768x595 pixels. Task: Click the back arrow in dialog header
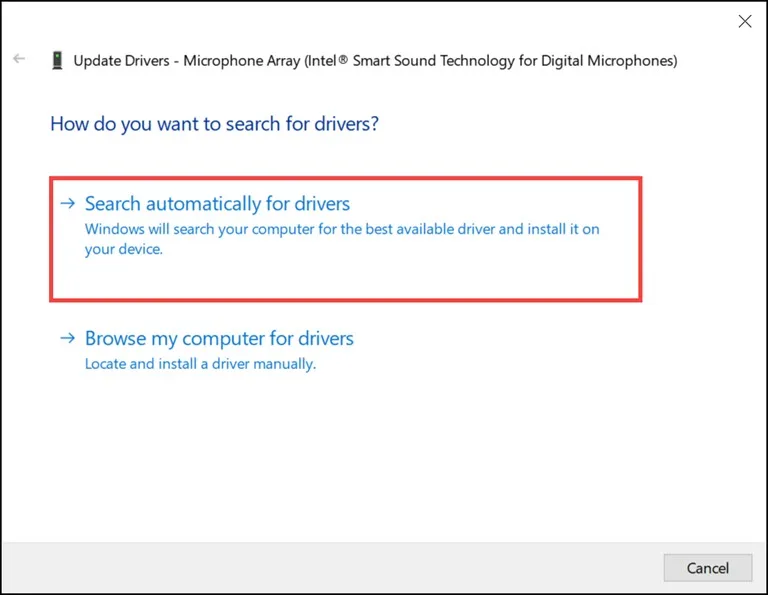[19, 59]
